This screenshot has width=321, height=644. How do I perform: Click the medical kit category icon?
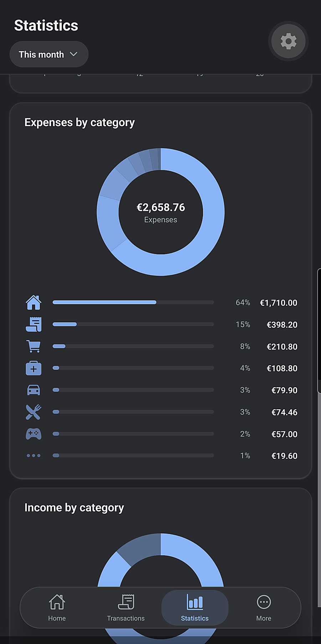34,368
